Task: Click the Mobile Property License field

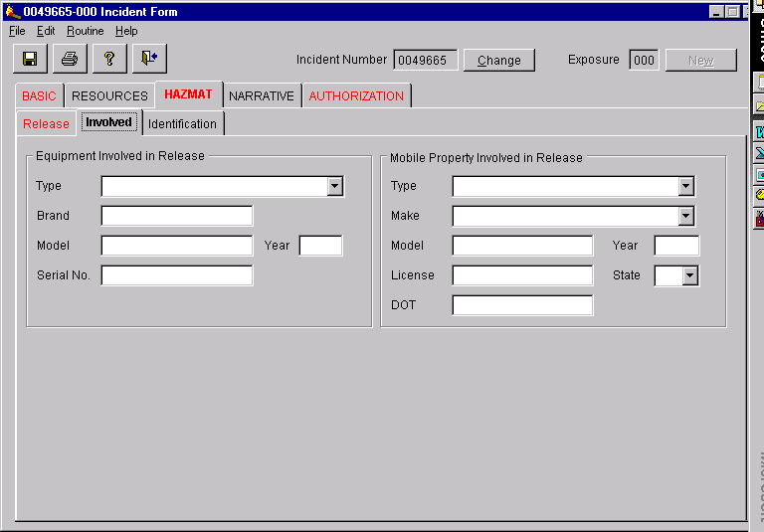Action: tap(522, 275)
